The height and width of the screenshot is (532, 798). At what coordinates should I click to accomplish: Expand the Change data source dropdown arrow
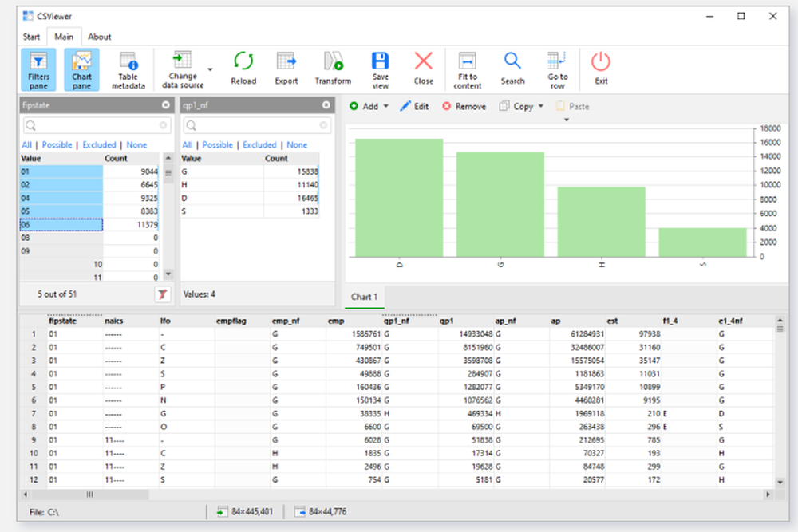(x=210, y=69)
